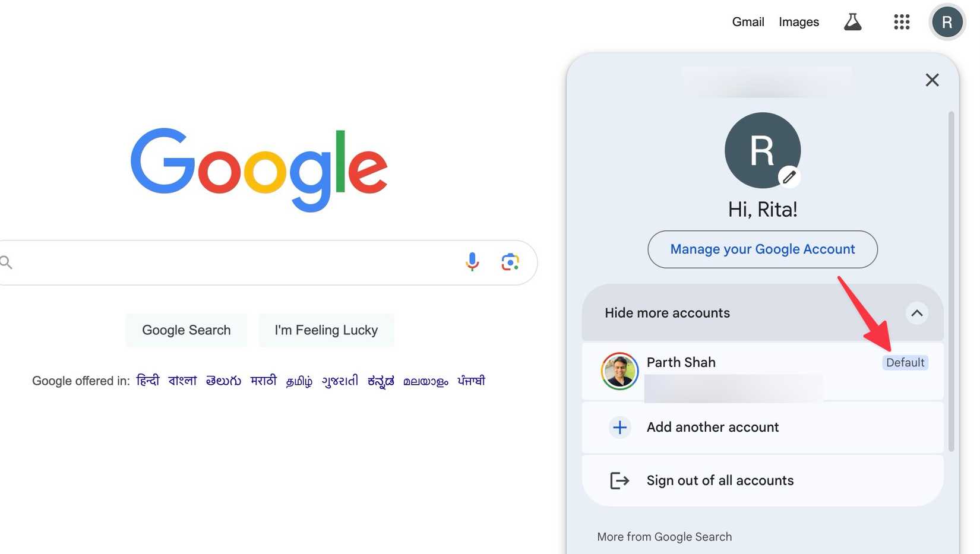Click inside the search input field
This screenshot has width=980, height=554.
point(238,262)
